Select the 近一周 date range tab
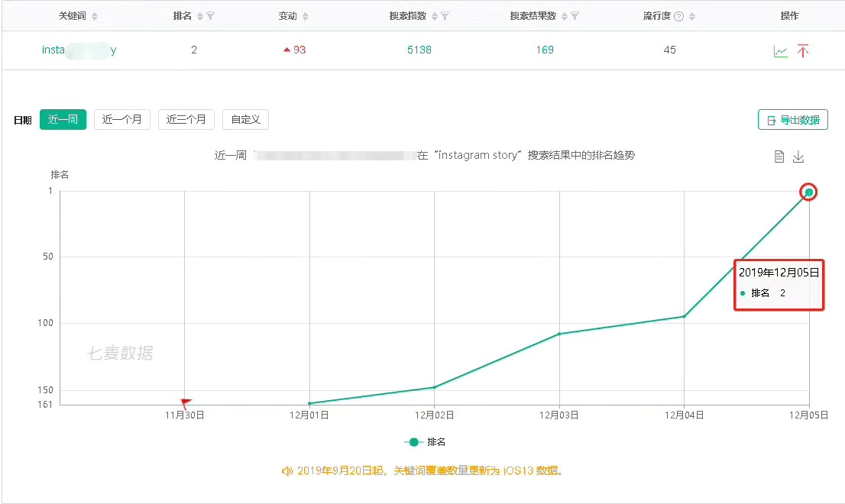Viewport: 845px width, 504px height. coord(63,120)
